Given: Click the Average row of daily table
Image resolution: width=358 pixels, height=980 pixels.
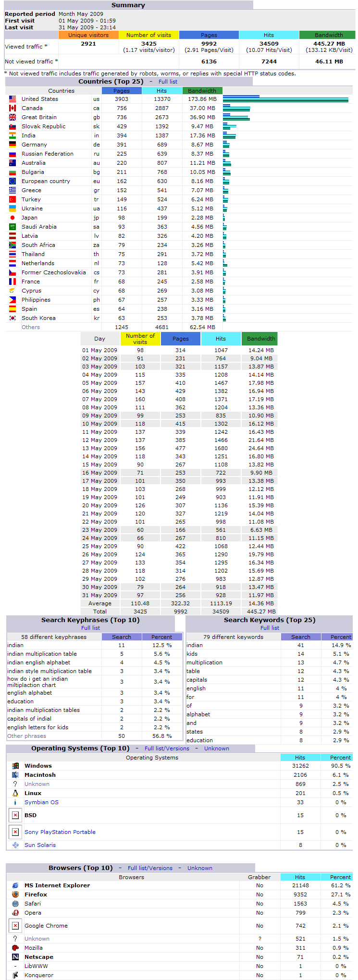Looking at the screenshot, I should click(x=178, y=603).
